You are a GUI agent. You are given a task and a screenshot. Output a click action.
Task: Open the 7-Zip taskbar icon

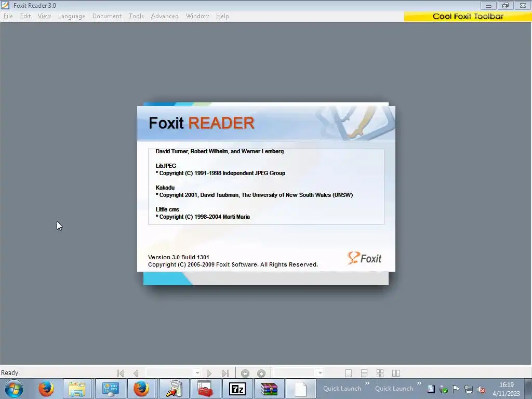pyautogui.click(x=237, y=389)
